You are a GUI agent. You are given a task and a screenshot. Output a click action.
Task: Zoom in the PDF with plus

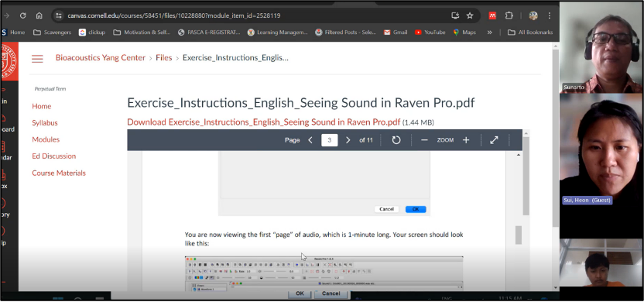click(466, 140)
